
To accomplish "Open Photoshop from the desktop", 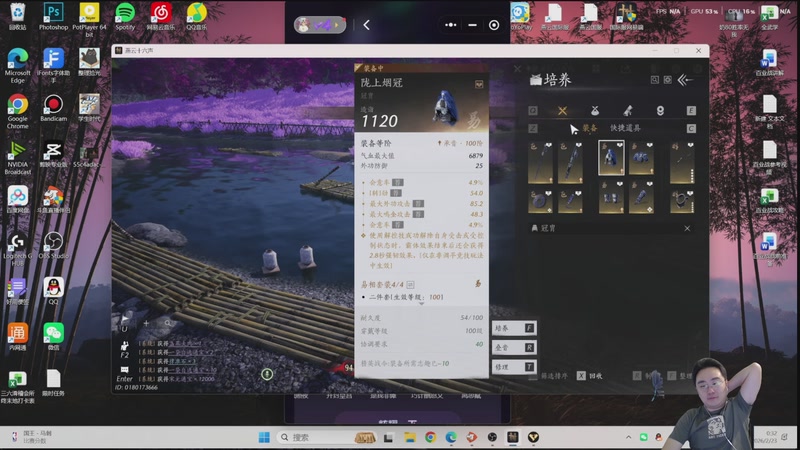I will [53, 16].
